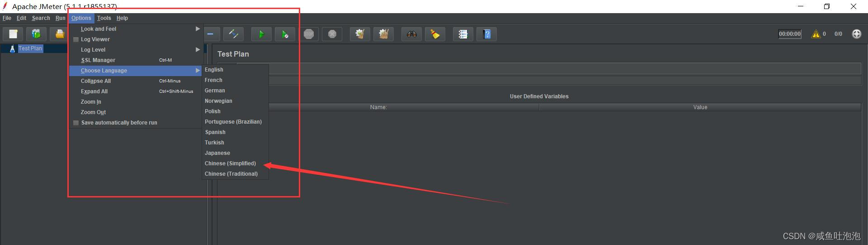Open the File menu
The height and width of the screenshot is (245, 868).
point(7,18)
